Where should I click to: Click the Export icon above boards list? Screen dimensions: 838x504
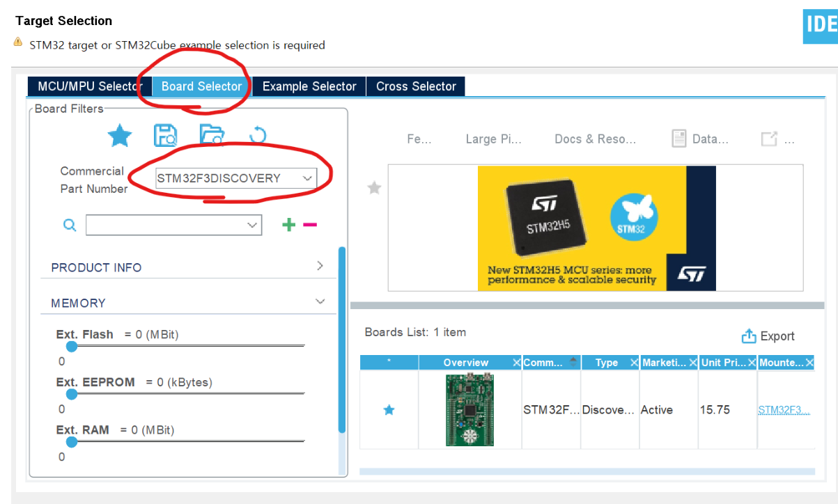(x=749, y=336)
